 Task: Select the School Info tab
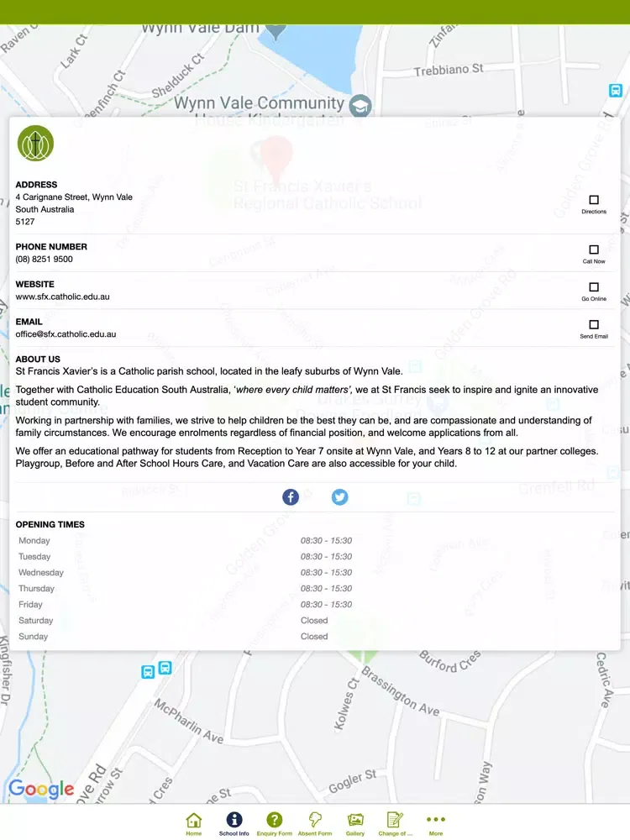tap(234, 823)
